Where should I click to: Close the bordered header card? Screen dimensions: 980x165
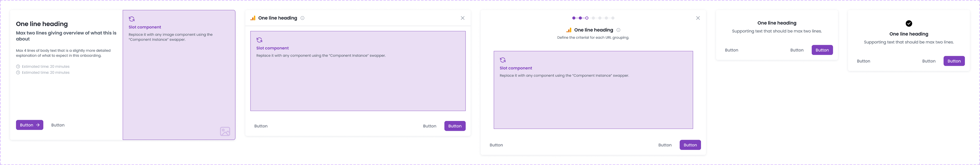[x=463, y=18]
